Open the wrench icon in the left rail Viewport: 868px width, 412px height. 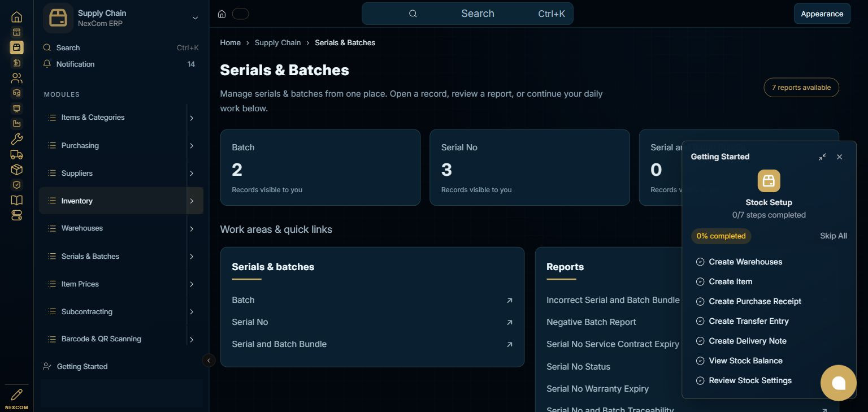(x=16, y=139)
